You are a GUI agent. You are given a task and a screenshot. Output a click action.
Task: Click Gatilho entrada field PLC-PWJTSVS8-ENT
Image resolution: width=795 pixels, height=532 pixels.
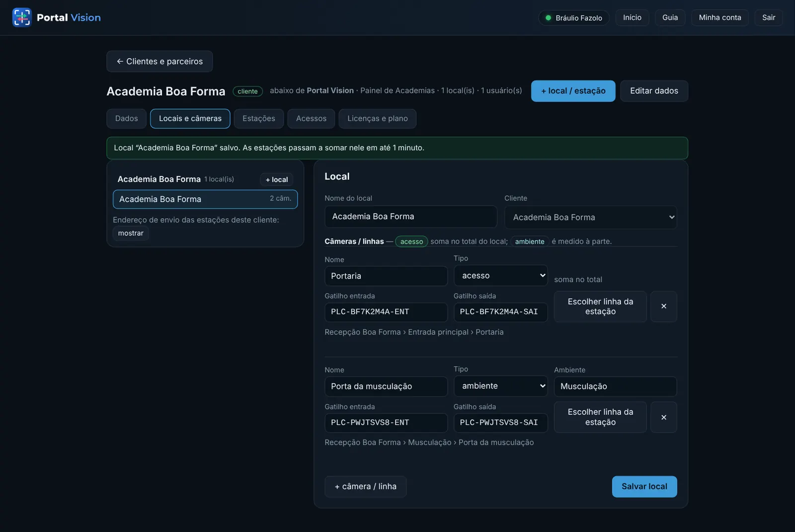(386, 423)
